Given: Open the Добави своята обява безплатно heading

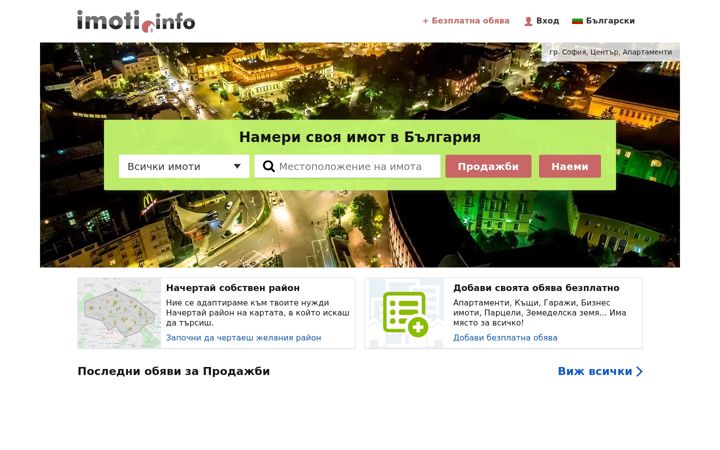Looking at the screenshot, I should point(536,288).
